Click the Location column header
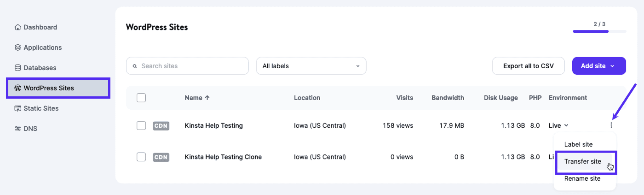Viewport: 644px width, 195px height. coord(307,98)
